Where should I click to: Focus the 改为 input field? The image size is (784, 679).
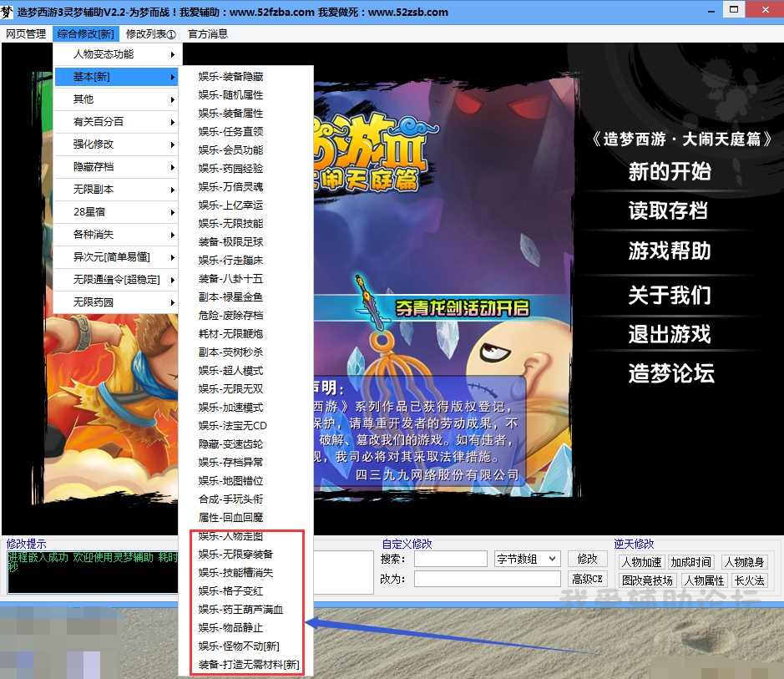[x=487, y=579]
